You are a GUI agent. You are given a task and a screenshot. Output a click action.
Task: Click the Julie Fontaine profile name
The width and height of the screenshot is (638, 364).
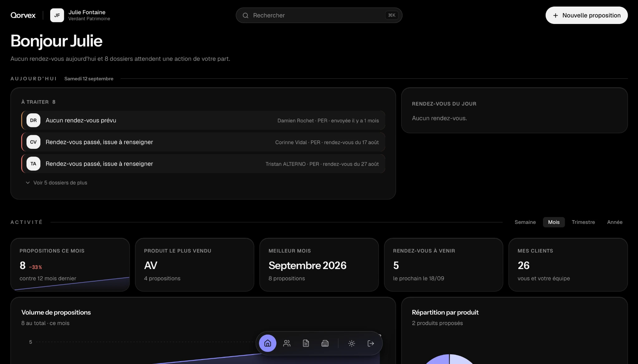[x=87, y=12]
